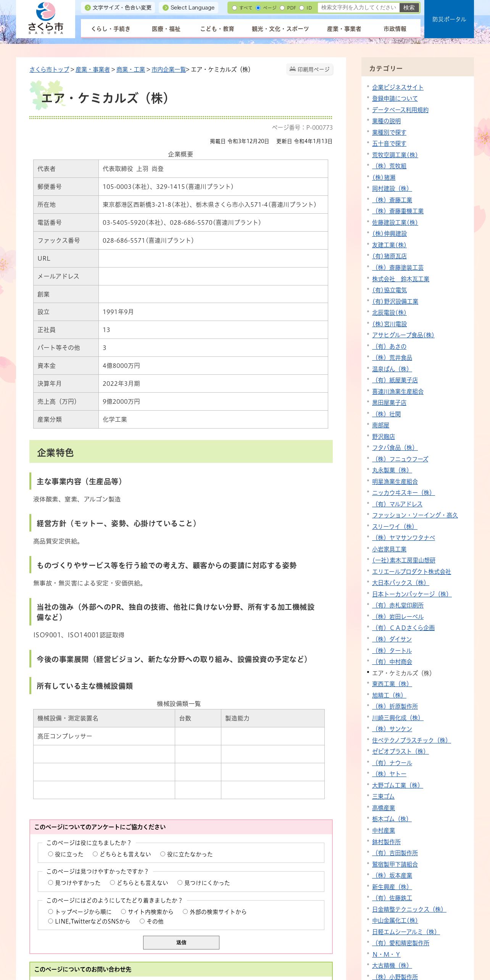Open こども・教育 menu
This screenshot has height=980, width=490.
217,29
